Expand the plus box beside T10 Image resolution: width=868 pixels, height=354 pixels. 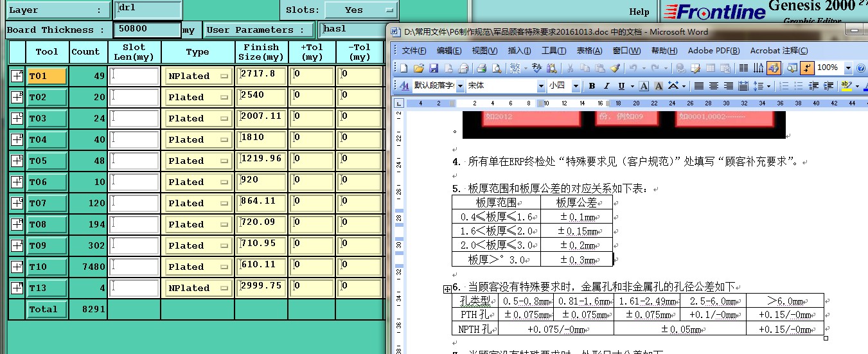tap(17, 267)
